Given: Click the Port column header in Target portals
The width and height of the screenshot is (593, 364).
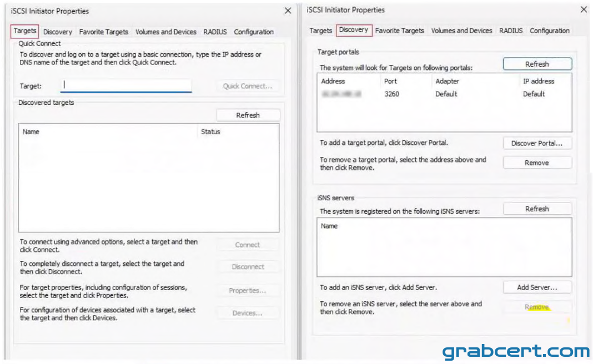Looking at the screenshot, I should click(x=406, y=81).
